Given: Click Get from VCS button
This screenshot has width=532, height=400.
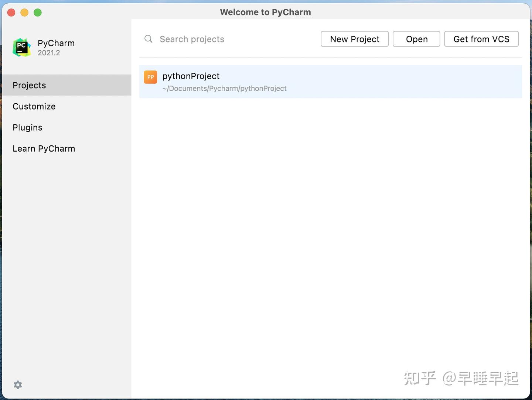Looking at the screenshot, I should [x=481, y=39].
